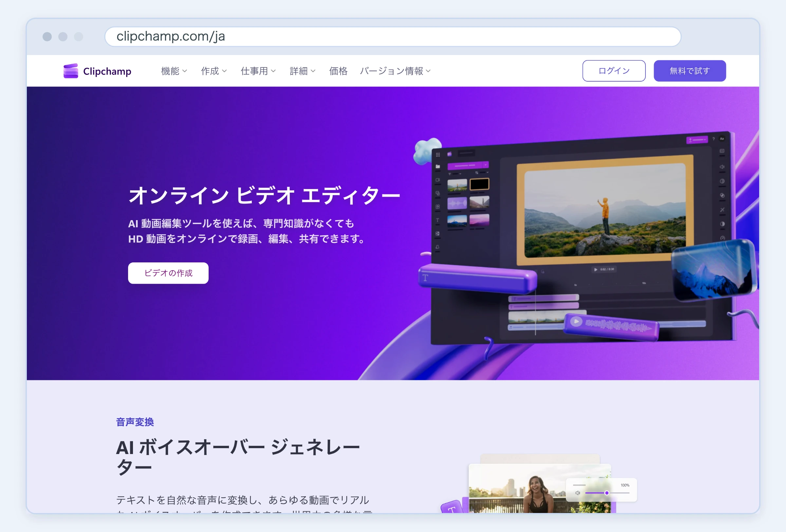The width and height of the screenshot is (786, 532).
Task: Click the first browser window dot
Action: (47, 37)
